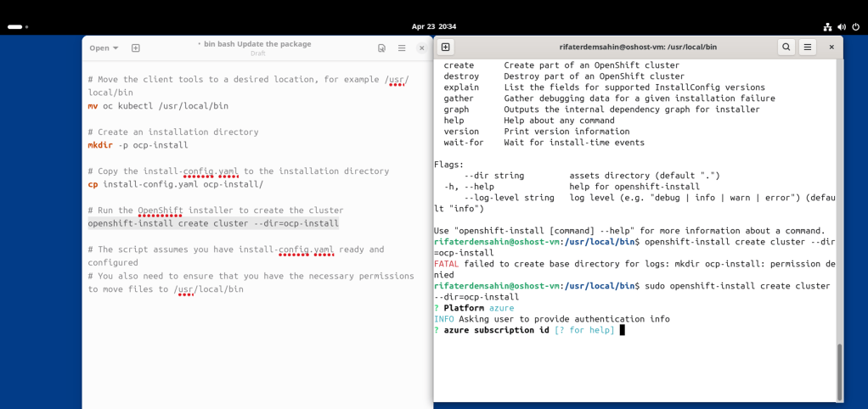Click the '--dir string' flag in terminal
The image size is (868, 409).
[493, 176]
